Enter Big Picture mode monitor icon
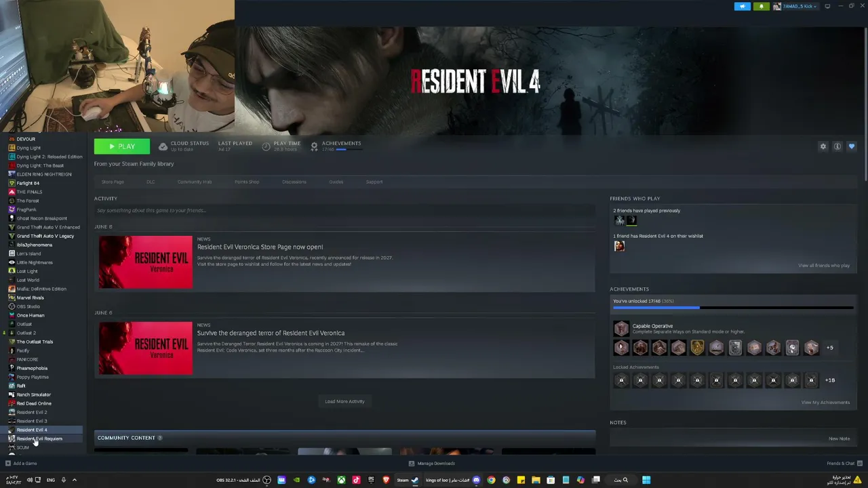 tap(827, 6)
